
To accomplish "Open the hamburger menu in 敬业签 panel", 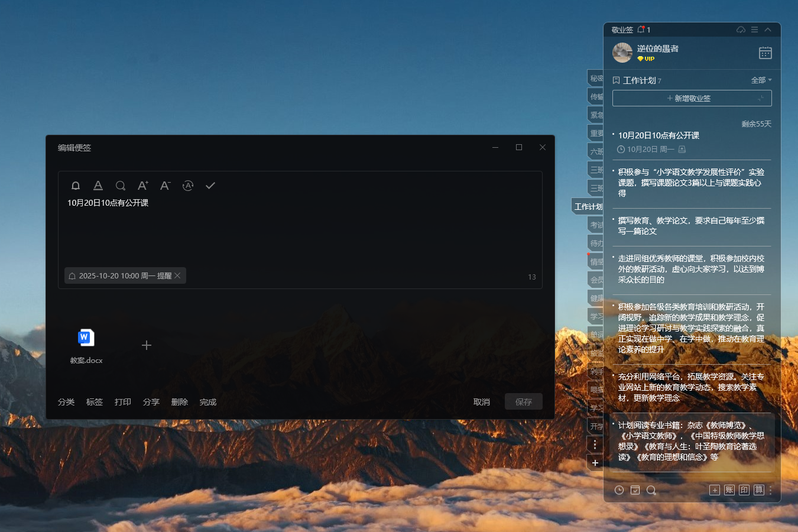I will click(754, 30).
